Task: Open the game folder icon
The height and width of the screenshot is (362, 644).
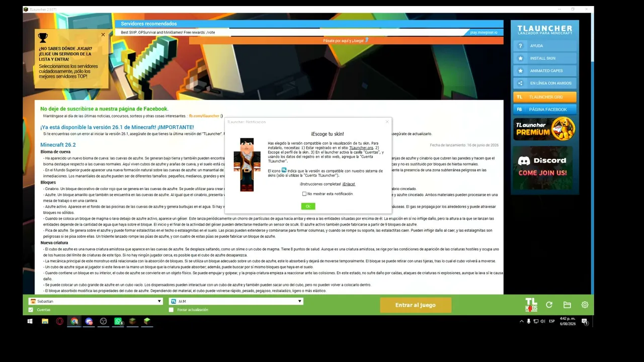Action: 567,305
